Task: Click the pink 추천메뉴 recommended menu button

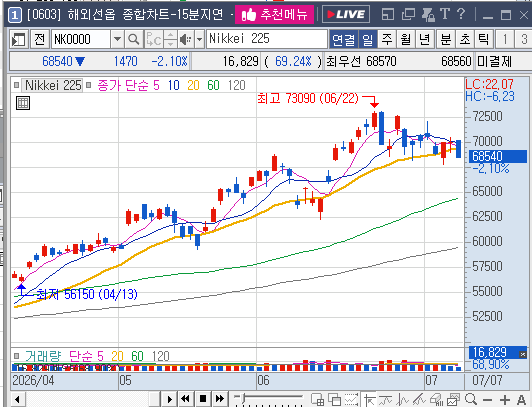Action: pyautogui.click(x=274, y=15)
